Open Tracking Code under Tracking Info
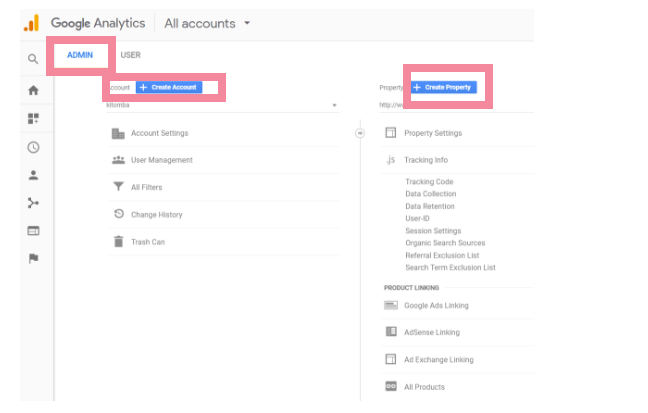Image resolution: width=648 pixels, height=413 pixels. [x=429, y=181]
